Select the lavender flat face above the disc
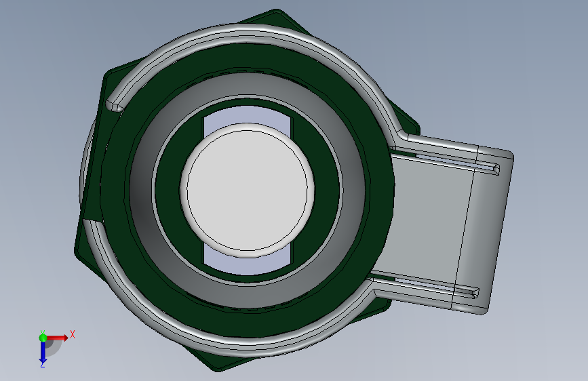This screenshot has height=381, width=588. pos(248,116)
